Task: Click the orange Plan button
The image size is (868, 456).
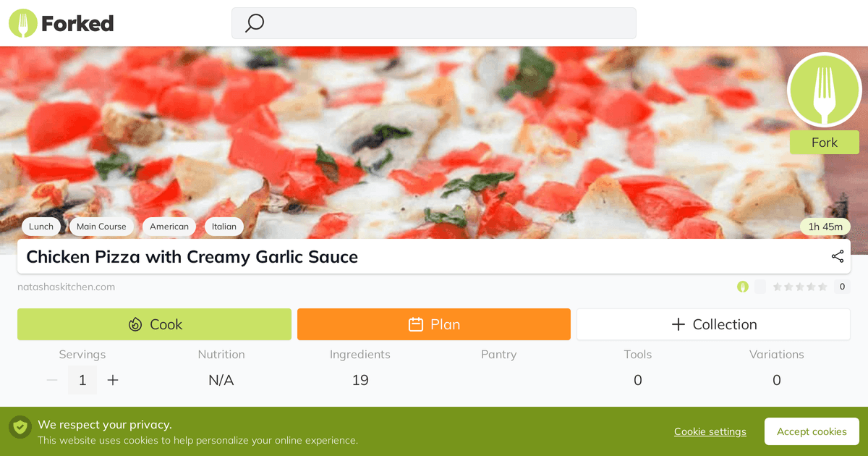Action: [434, 324]
